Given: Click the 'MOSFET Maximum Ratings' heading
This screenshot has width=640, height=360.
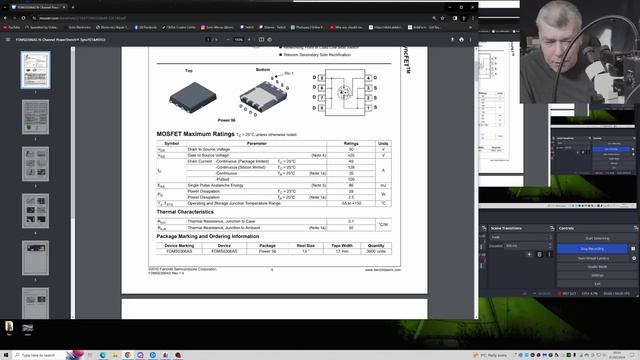Looking at the screenshot, I should [x=196, y=134].
